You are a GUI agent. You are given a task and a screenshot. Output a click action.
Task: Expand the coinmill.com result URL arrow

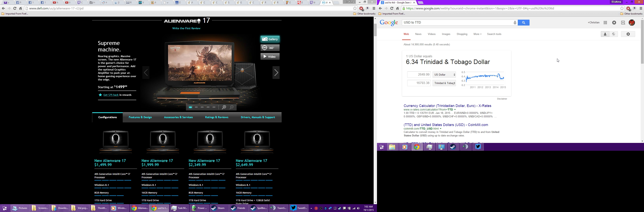coord(441,129)
